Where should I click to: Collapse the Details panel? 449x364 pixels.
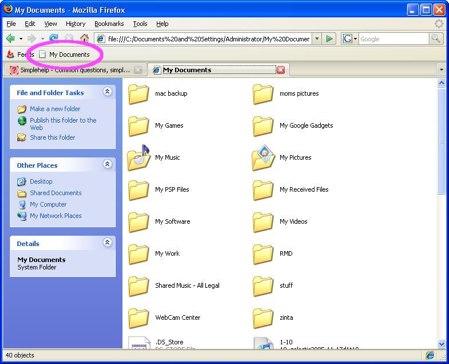pos(107,242)
